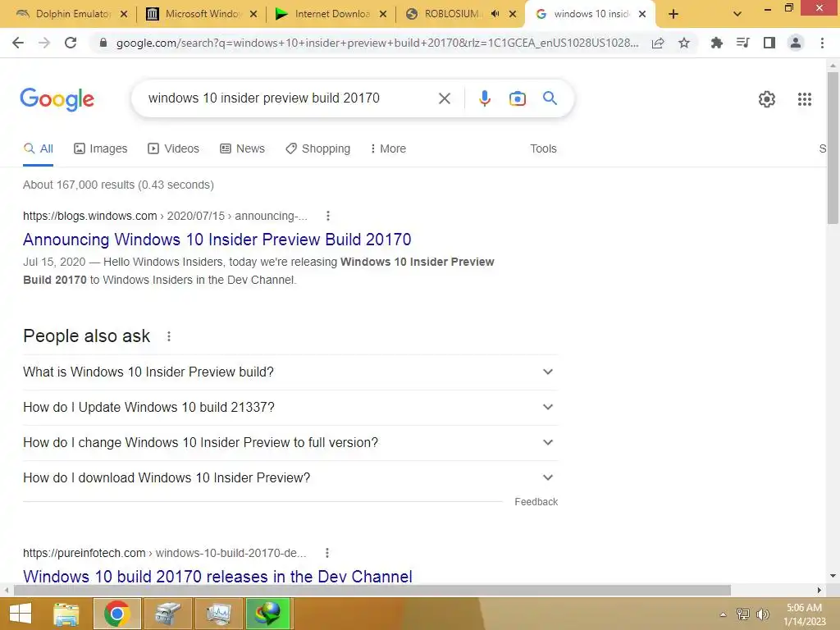Open the search Tools button
Screen dimensions: 840x630
(543, 148)
